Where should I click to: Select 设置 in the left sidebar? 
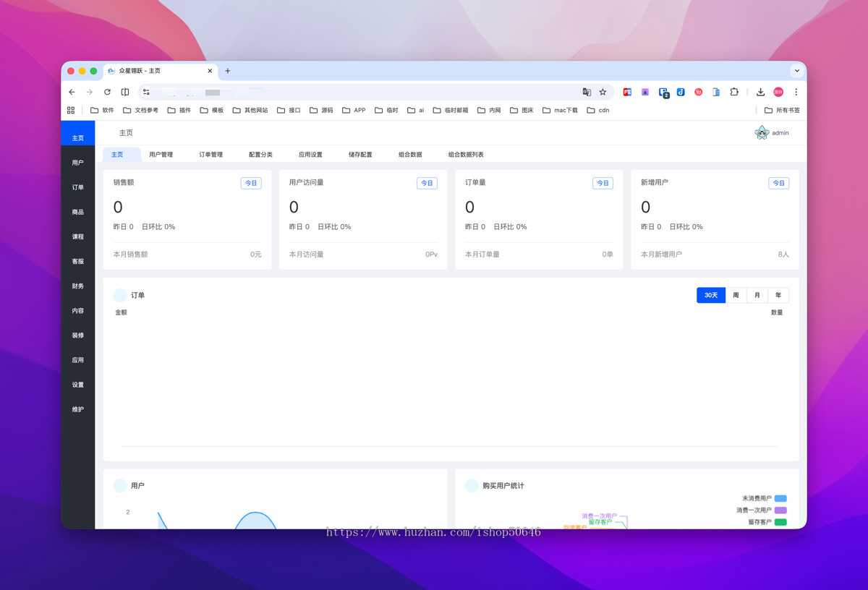pyautogui.click(x=78, y=385)
